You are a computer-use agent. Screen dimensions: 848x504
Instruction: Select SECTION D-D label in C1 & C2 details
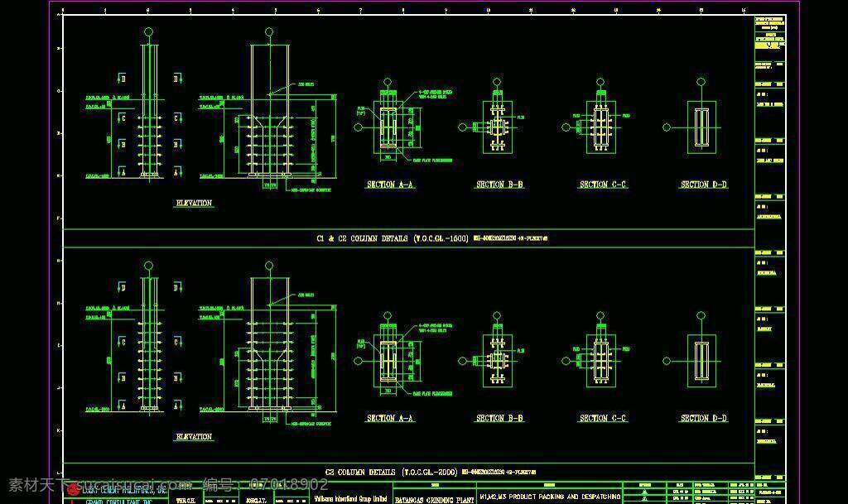(x=704, y=185)
